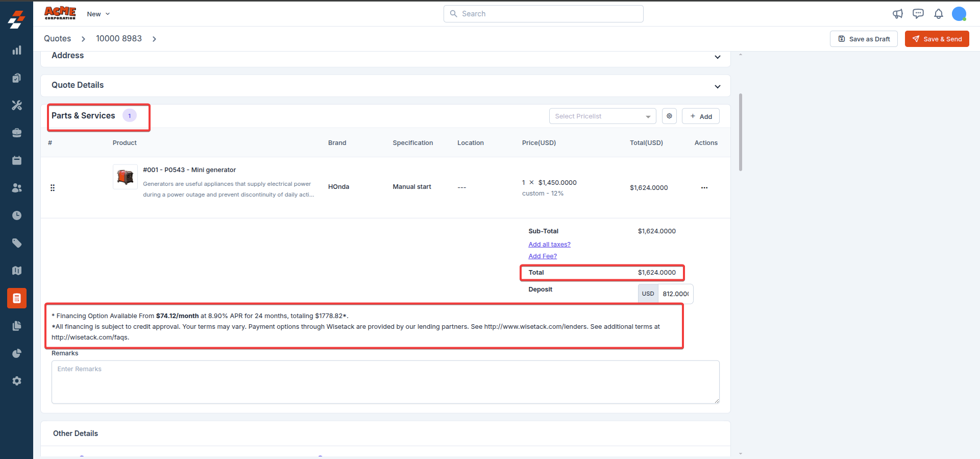Open the Select Pricelist dropdown

point(602,116)
